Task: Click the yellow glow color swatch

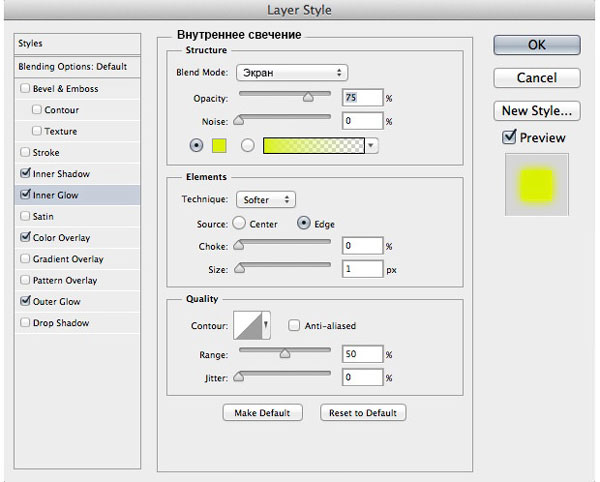Action: coord(219,146)
